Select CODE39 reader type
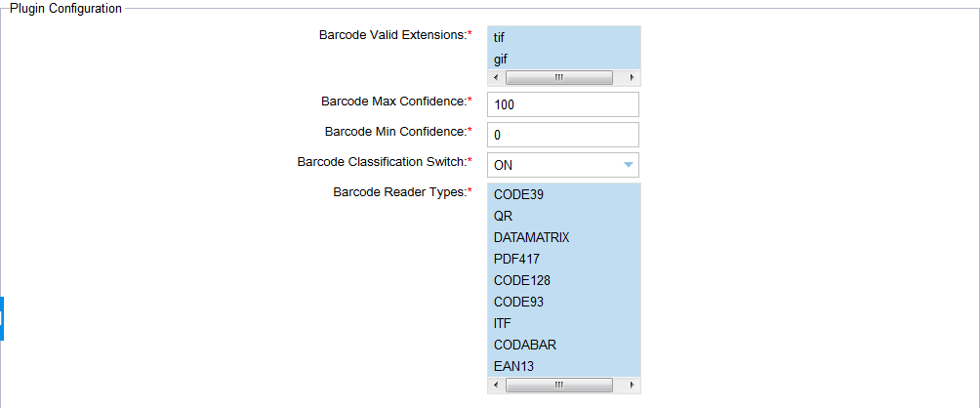The image size is (980, 408). coord(564,194)
